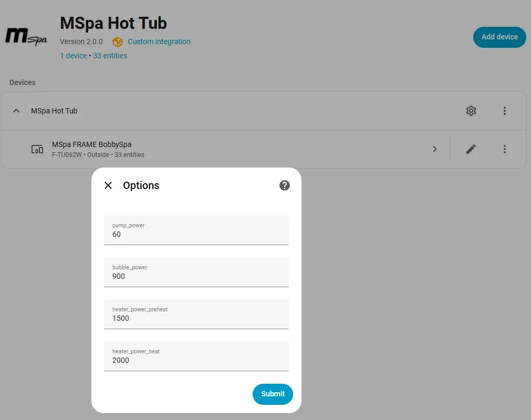The height and width of the screenshot is (420, 531).
Task: Click the pencil edit icon for BobbySpa
Action: coord(471,149)
